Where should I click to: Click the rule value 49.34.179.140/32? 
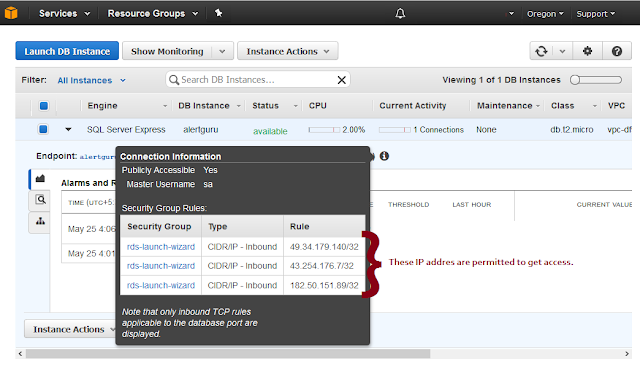(324, 247)
